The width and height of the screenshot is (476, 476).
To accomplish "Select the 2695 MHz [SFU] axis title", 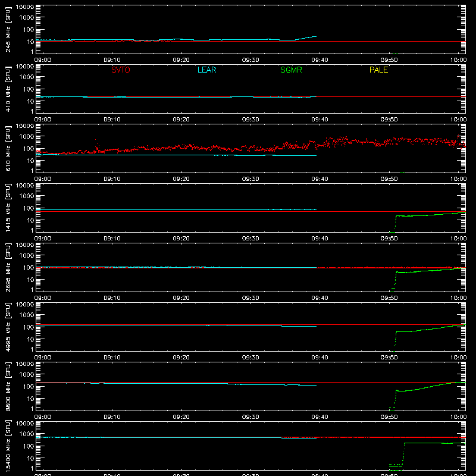I will [x=8, y=267].
